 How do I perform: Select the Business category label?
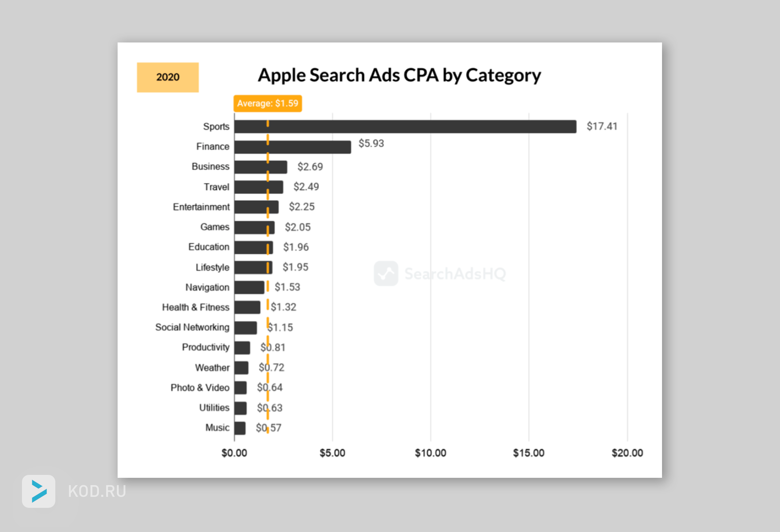pyautogui.click(x=210, y=167)
